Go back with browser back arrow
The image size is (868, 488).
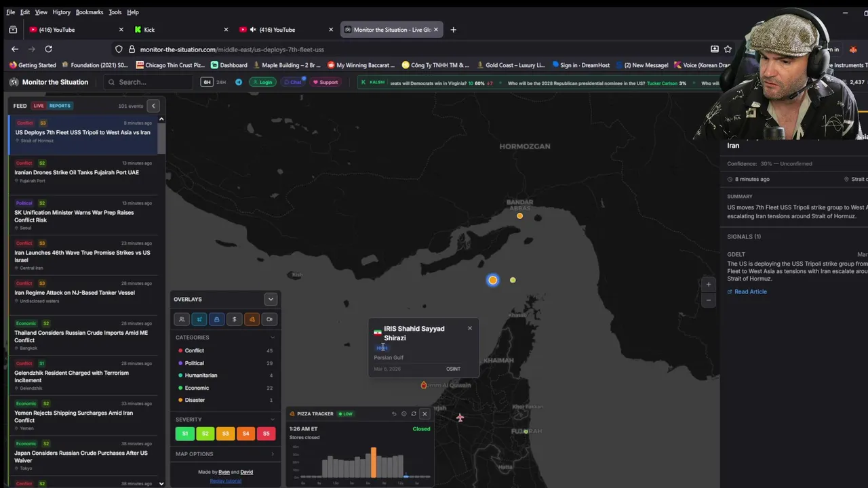click(x=15, y=49)
